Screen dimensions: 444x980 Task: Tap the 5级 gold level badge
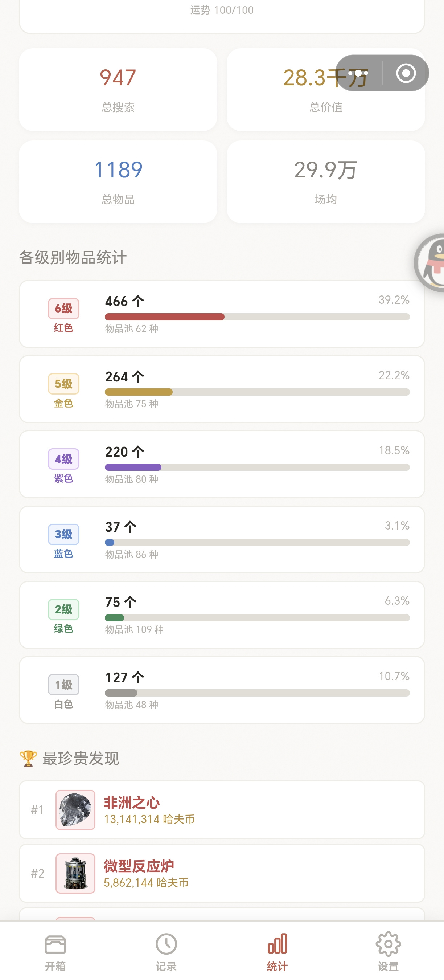pyautogui.click(x=63, y=384)
